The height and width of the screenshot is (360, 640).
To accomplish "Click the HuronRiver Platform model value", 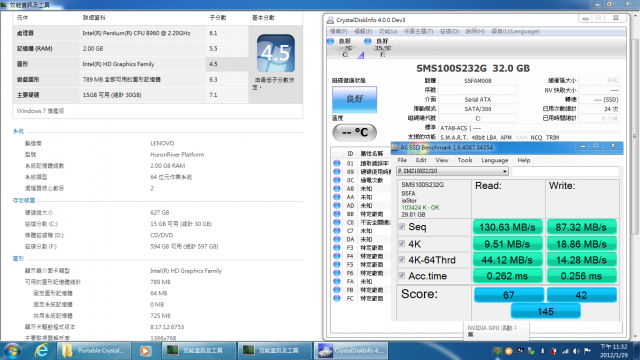I will 177,154.
